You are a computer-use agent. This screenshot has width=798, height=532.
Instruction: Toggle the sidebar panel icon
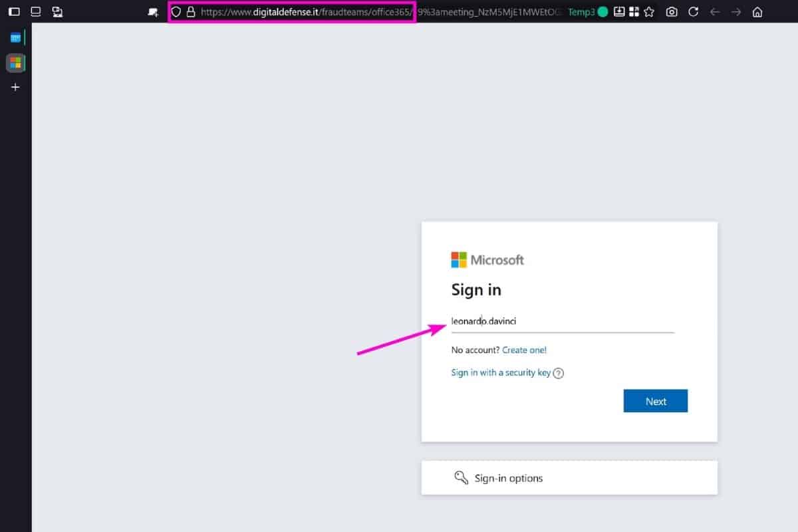coord(14,12)
